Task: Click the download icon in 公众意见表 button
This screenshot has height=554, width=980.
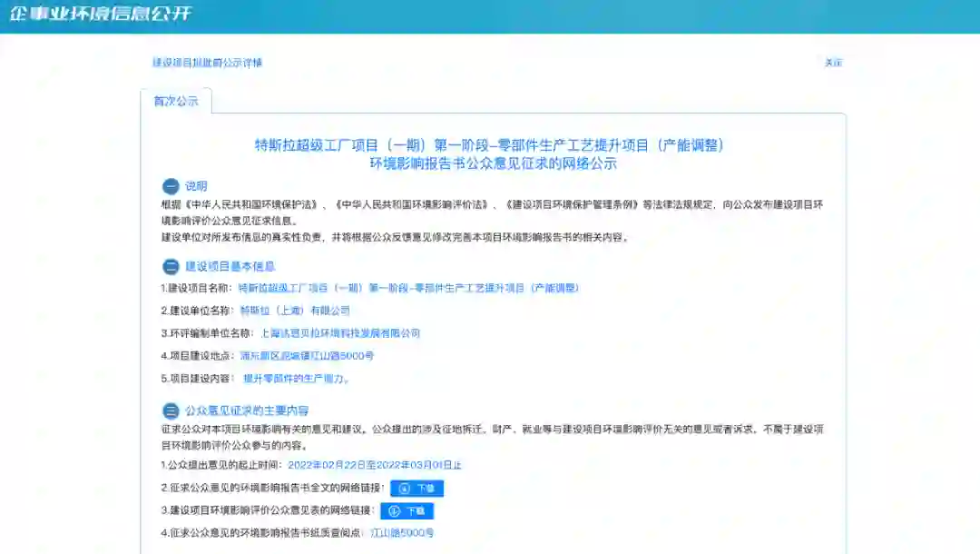Action: coord(395,510)
